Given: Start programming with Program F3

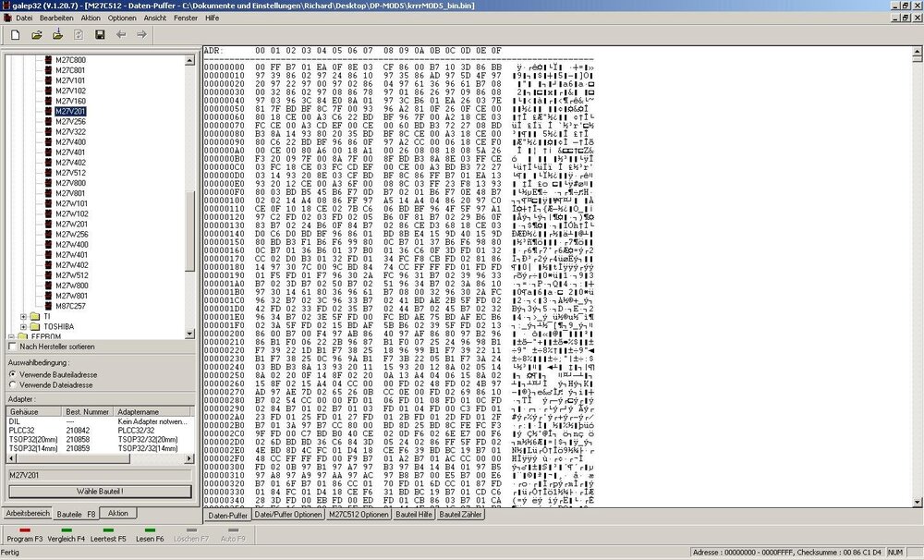Looking at the screenshot, I should pyautogui.click(x=25, y=535).
